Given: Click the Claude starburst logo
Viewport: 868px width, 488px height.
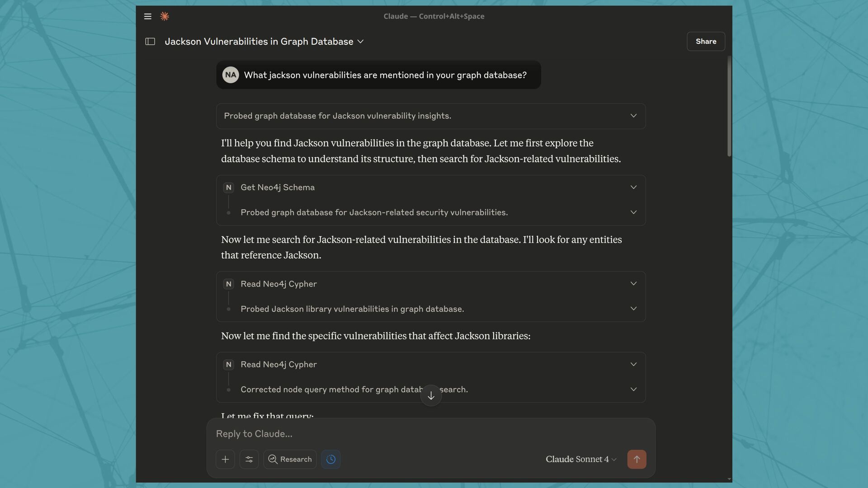Looking at the screenshot, I should [165, 16].
